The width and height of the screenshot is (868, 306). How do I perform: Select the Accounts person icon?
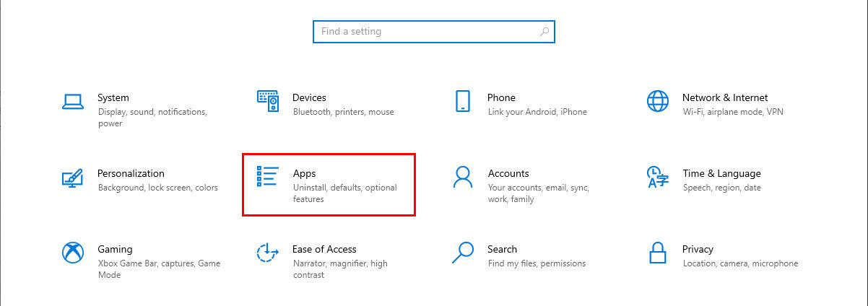click(x=463, y=177)
